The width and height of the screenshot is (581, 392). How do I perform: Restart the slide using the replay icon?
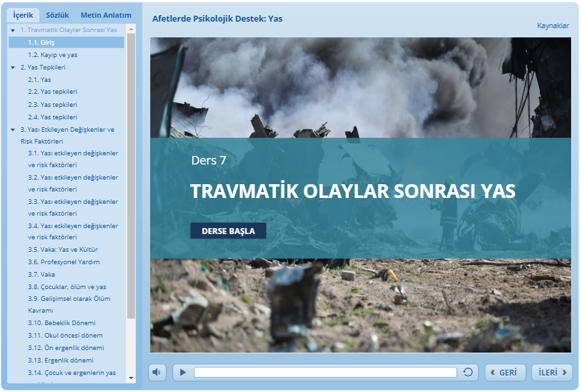pos(468,372)
